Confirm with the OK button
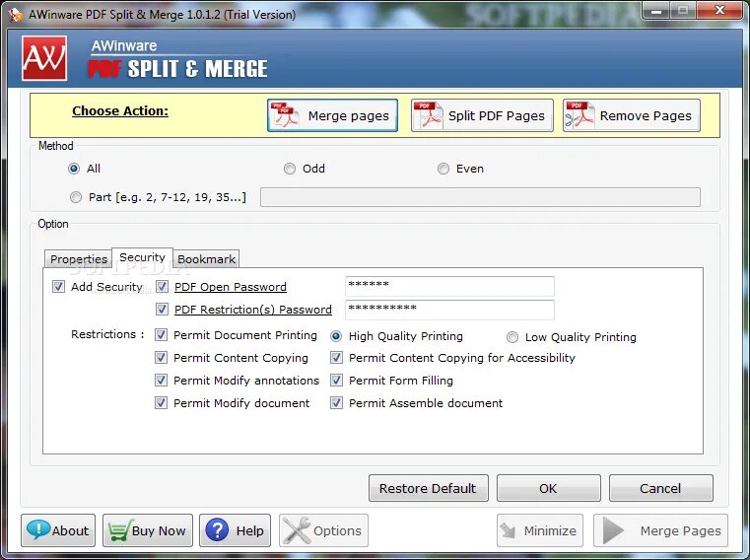The height and width of the screenshot is (560, 750). click(548, 488)
